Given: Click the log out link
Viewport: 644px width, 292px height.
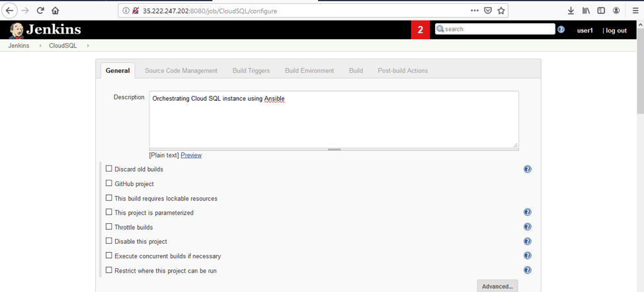Looking at the screenshot, I should (x=616, y=30).
